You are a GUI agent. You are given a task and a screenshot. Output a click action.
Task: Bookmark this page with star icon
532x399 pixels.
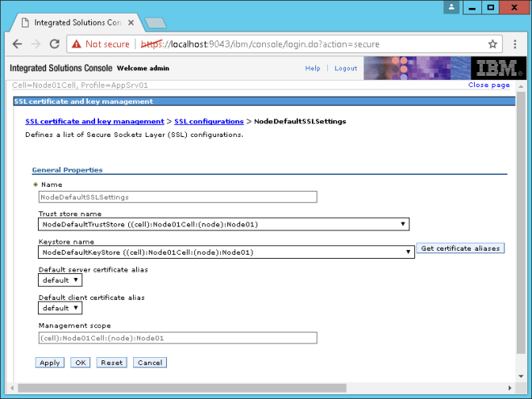(493, 44)
